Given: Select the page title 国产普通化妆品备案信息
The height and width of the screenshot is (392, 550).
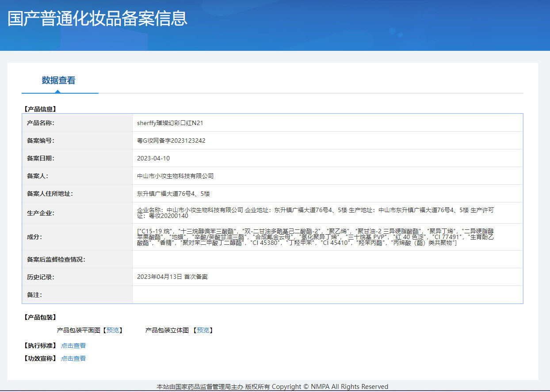Looking at the screenshot, I should click(x=97, y=18).
